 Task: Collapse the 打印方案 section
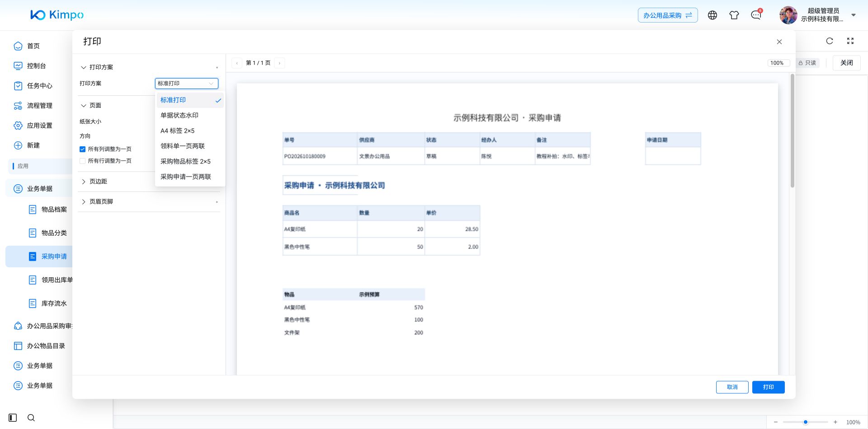tap(84, 67)
